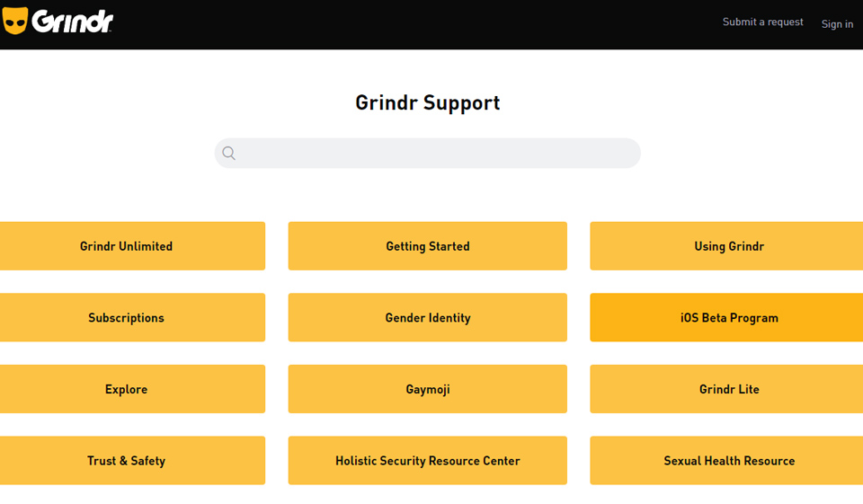Open Holistic Security Resource Center
863x504 pixels.
click(427, 461)
